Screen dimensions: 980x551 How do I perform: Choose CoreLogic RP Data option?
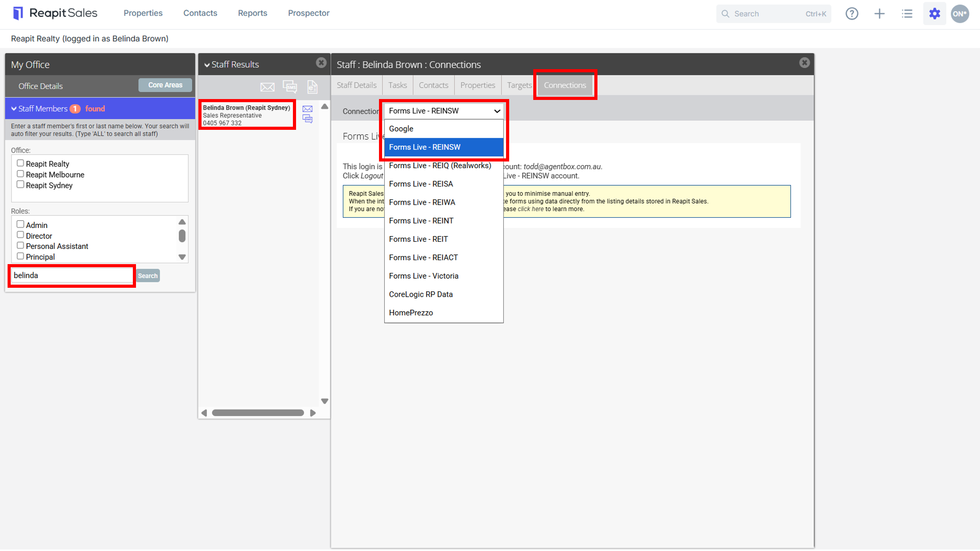(x=444, y=294)
